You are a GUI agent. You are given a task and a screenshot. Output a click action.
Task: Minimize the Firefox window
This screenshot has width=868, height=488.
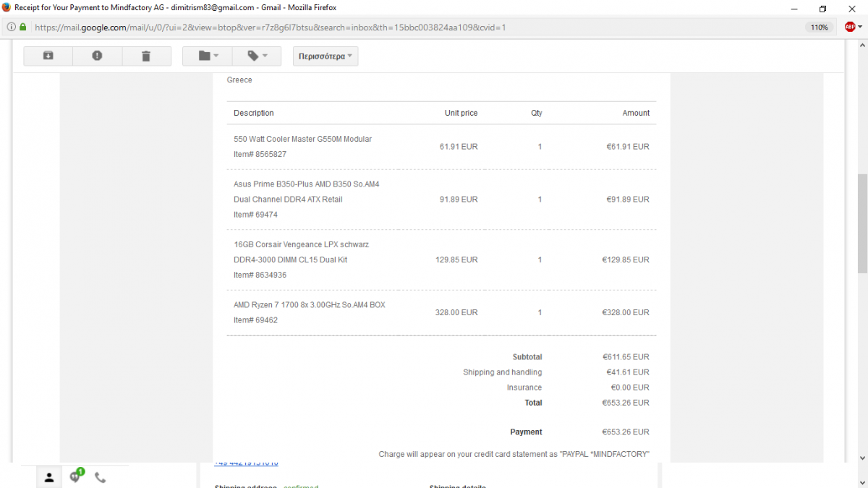pyautogui.click(x=793, y=8)
